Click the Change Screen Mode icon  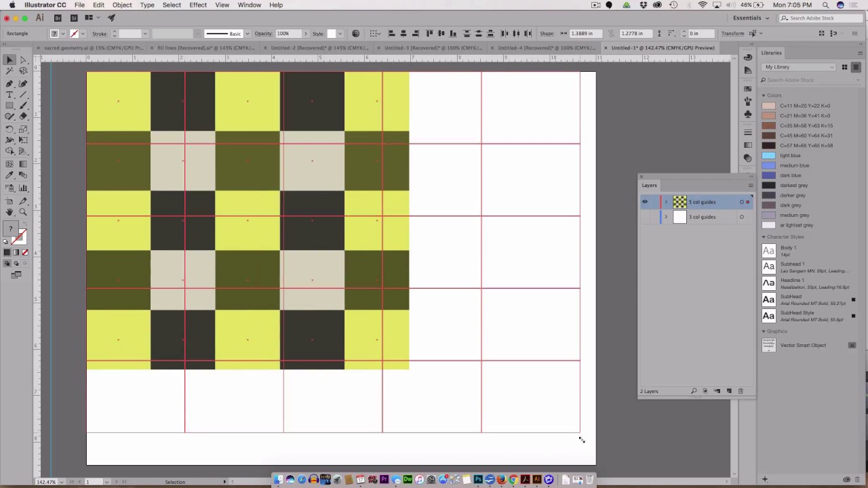tap(16, 275)
